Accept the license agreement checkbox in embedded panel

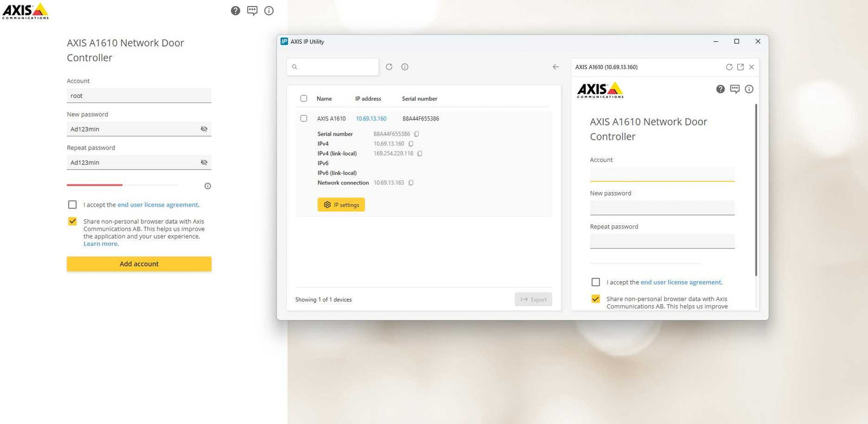click(596, 282)
